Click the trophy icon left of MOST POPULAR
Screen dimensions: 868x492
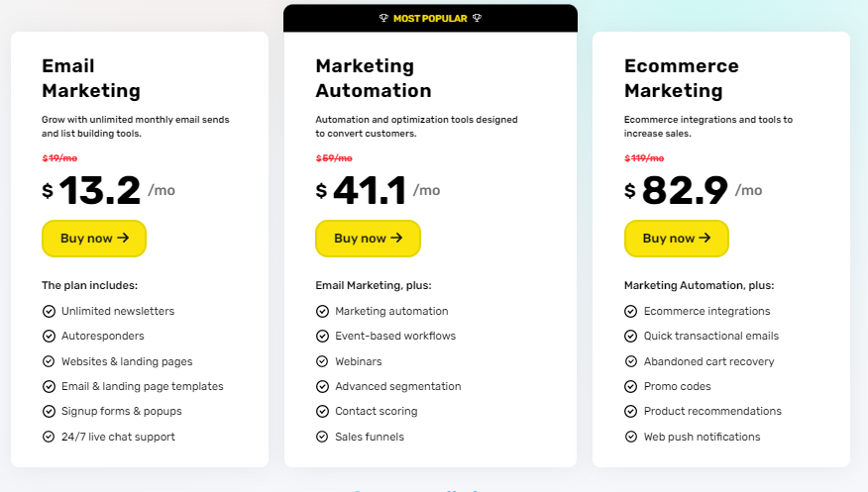click(x=383, y=18)
